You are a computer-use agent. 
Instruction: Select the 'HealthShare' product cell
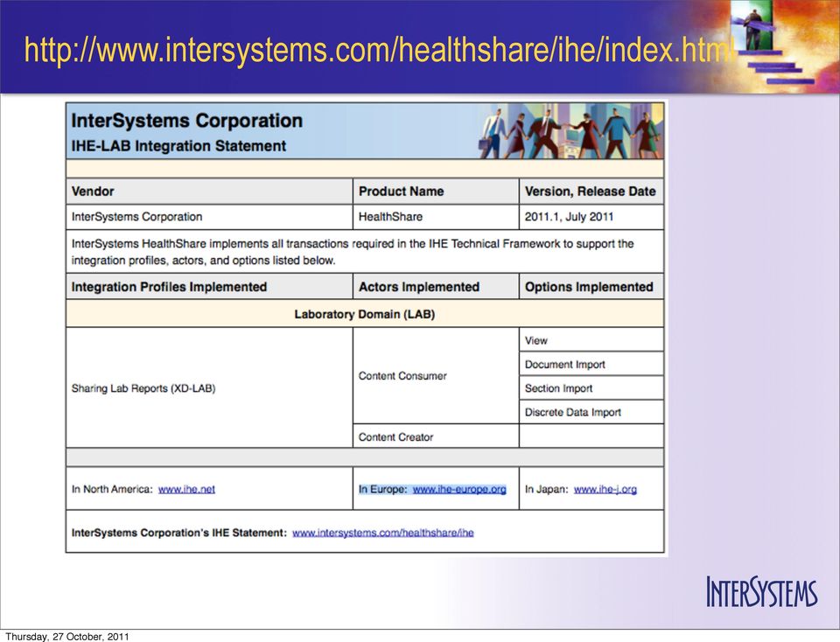tap(436, 217)
